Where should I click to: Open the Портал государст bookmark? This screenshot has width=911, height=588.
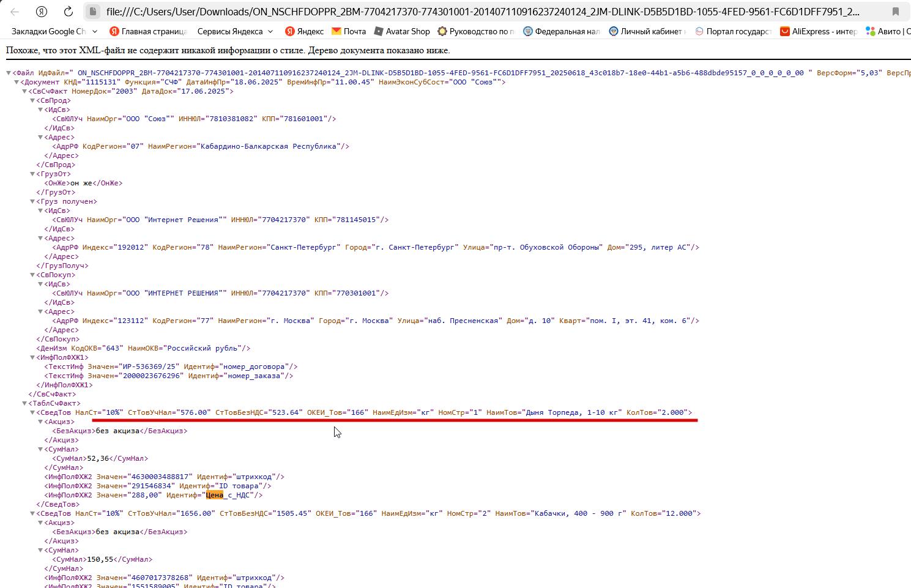[x=733, y=31]
